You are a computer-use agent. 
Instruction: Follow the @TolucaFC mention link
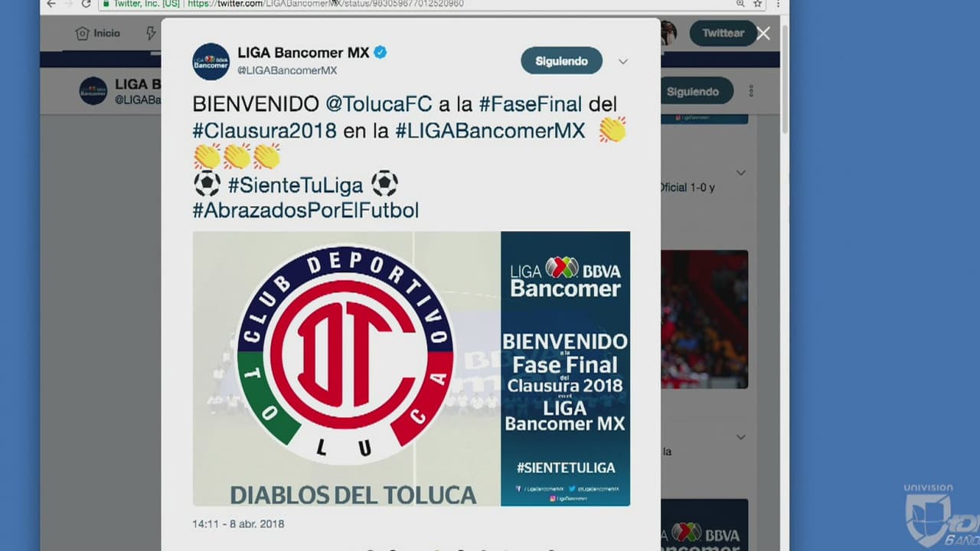coord(379,103)
